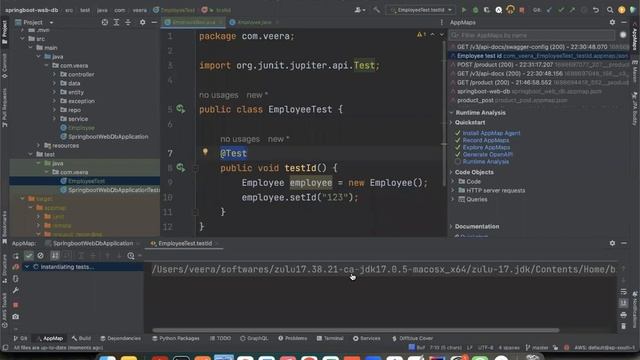Open Run tool window settings gear

(x=612, y=243)
